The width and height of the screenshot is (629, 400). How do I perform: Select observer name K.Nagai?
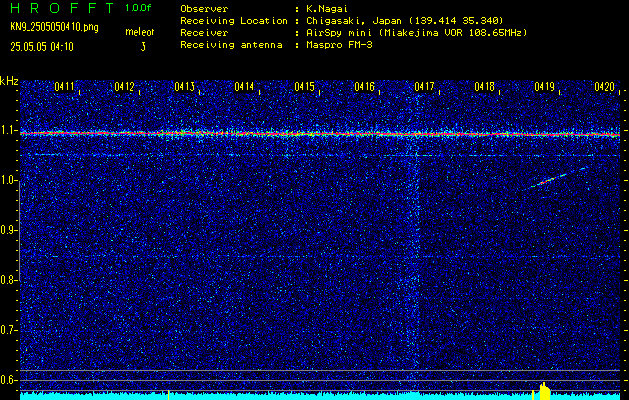click(x=327, y=8)
